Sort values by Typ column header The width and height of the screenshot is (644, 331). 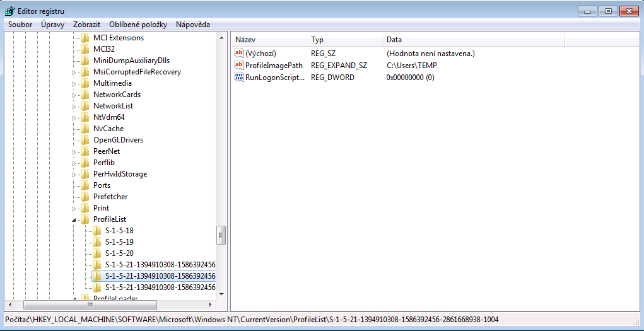tap(344, 40)
